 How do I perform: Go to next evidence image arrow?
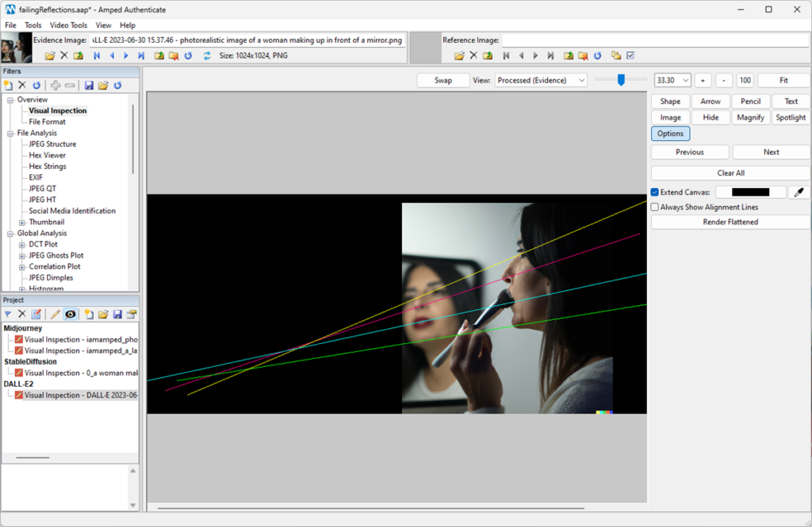click(126, 55)
